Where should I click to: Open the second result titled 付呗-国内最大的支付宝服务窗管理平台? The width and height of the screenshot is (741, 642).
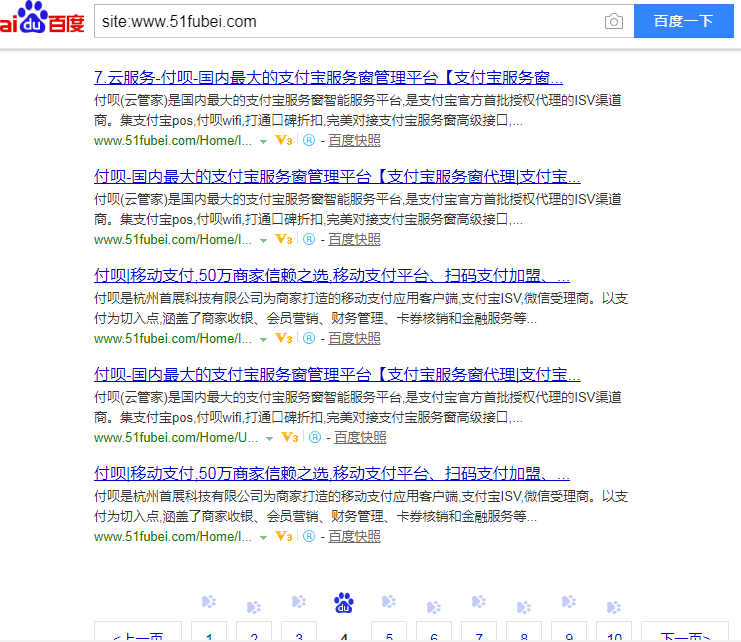point(337,177)
